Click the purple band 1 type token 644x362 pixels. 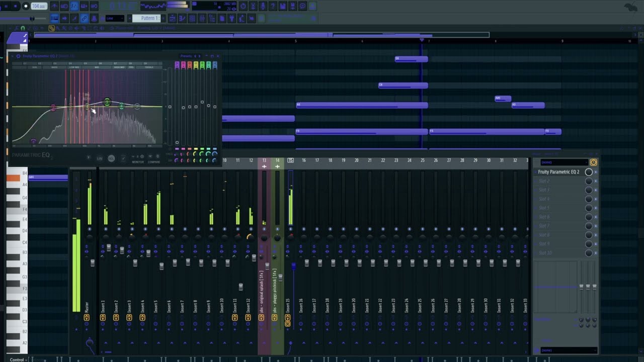177,65
